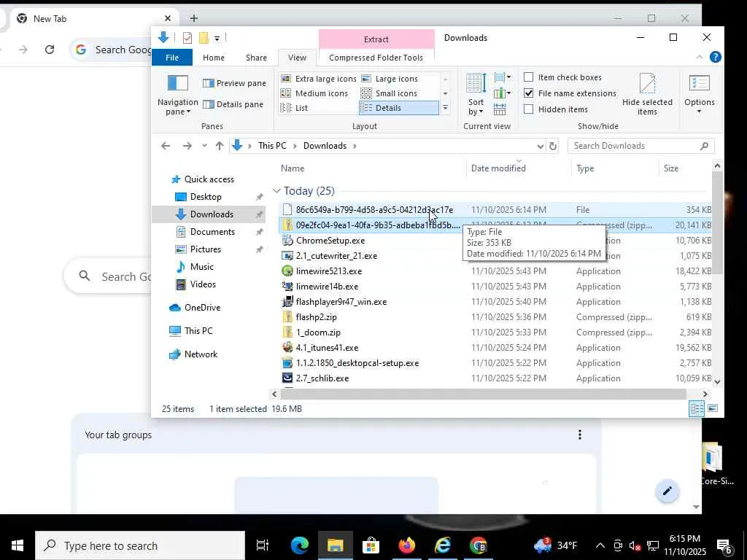This screenshot has width=747, height=560.
Task: Go up one folder level
Action: pos(219,146)
